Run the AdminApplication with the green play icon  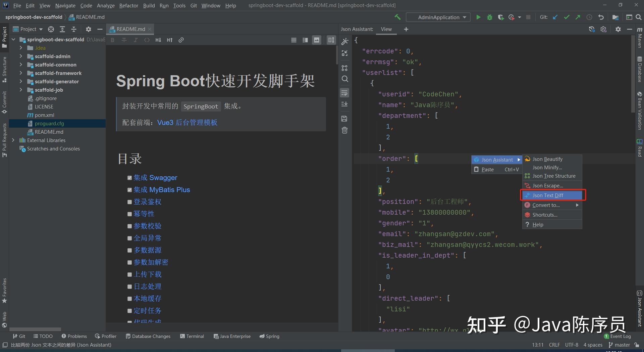(478, 17)
